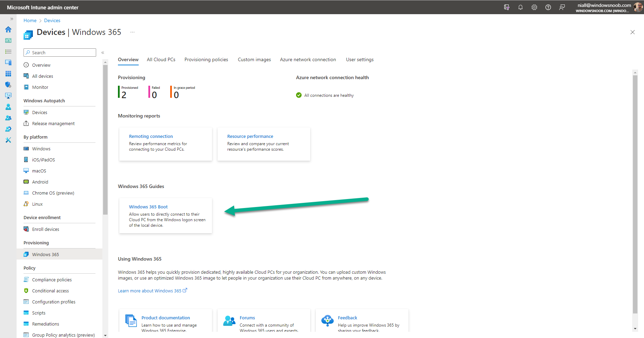Switch to the All Cloud PCs tab
The width and height of the screenshot is (644, 338).
(x=161, y=59)
